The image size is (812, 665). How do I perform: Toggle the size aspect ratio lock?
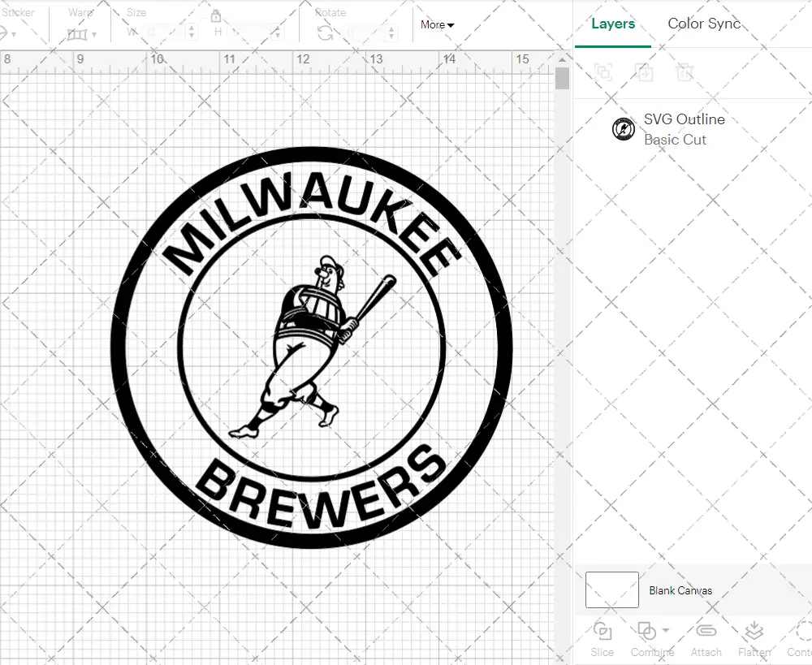(216, 17)
